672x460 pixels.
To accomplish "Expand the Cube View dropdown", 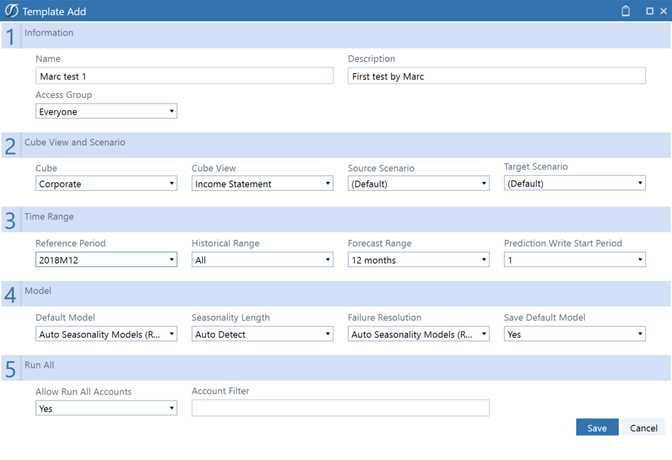I will point(262,183).
